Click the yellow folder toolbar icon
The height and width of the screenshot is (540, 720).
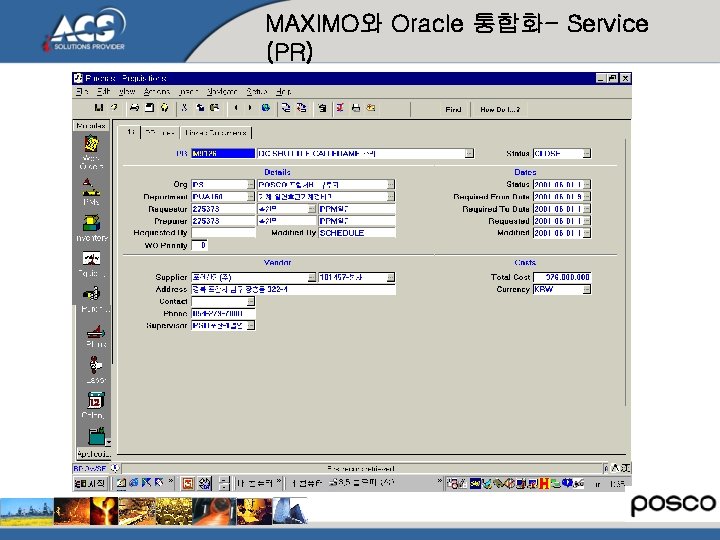click(x=371, y=108)
